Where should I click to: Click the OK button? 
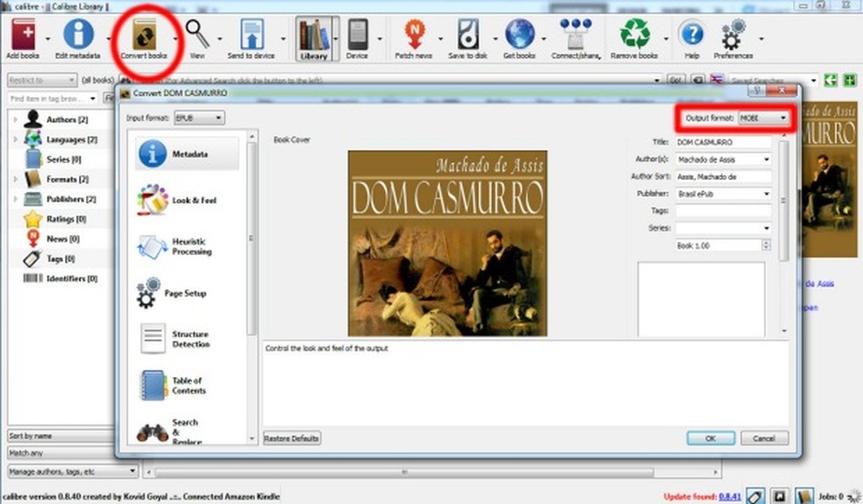pyautogui.click(x=710, y=438)
